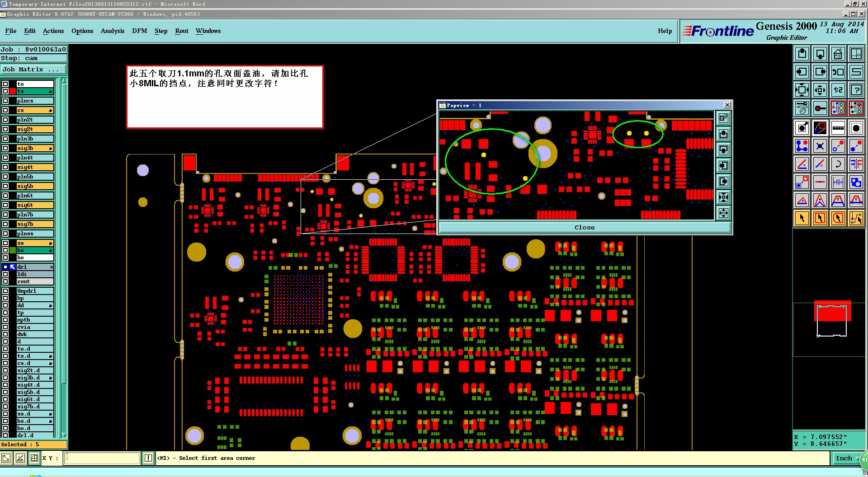Open the wrench and palette settings icon

tap(802, 108)
